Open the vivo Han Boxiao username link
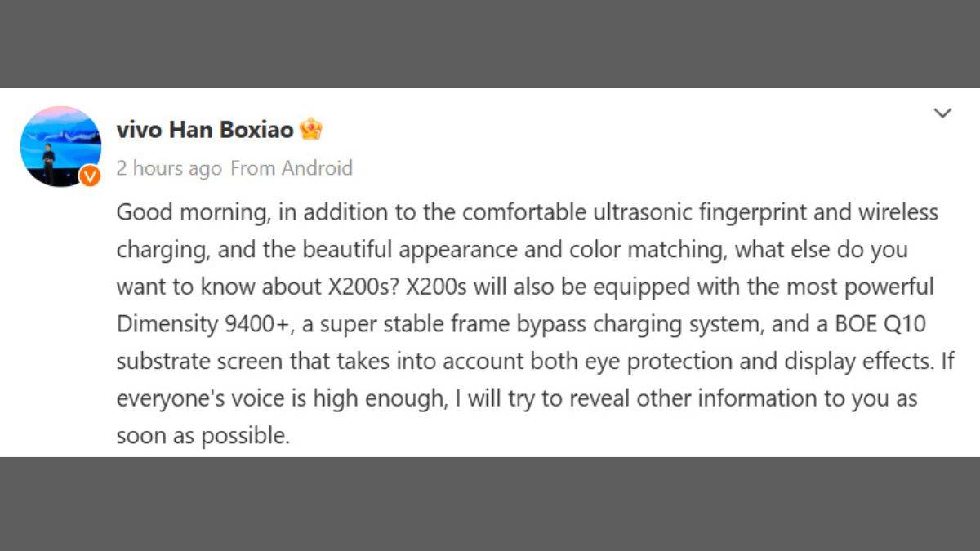The width and height of the screenshot is (980, 551). point(205,130)
